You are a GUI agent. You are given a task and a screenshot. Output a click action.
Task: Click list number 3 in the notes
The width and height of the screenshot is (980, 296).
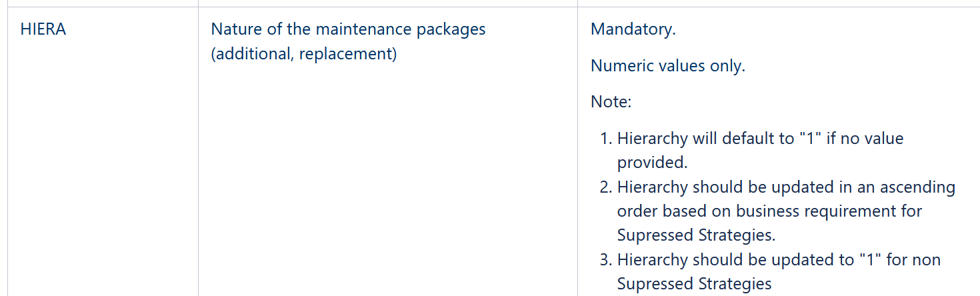pos(605,259)
